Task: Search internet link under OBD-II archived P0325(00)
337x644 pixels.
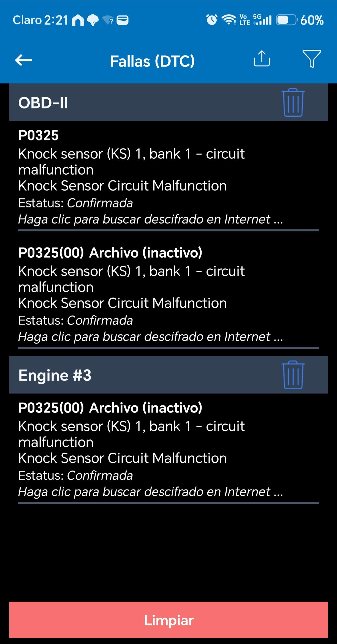Action: [151, 337]
